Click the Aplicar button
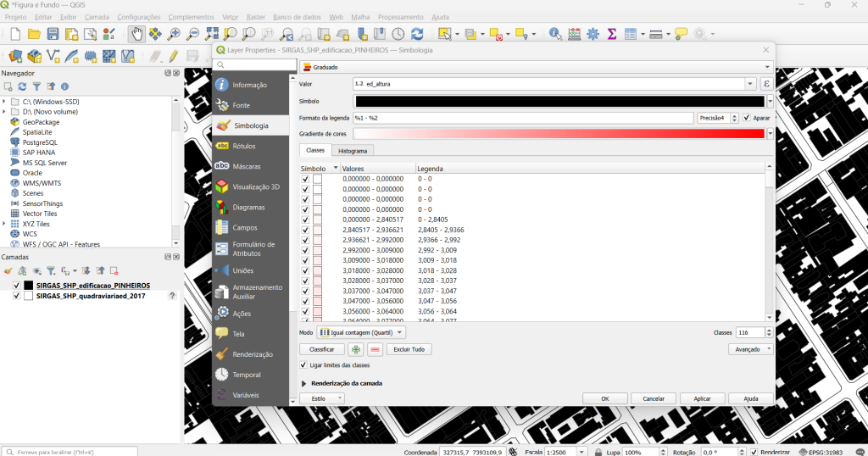The image size is (868, 456). 702,398
